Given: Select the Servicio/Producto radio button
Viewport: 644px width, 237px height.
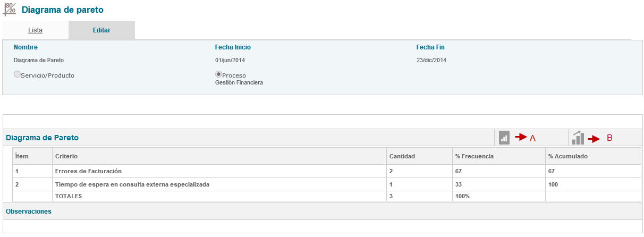Looking at the screenshot, I should pos(17,75).
